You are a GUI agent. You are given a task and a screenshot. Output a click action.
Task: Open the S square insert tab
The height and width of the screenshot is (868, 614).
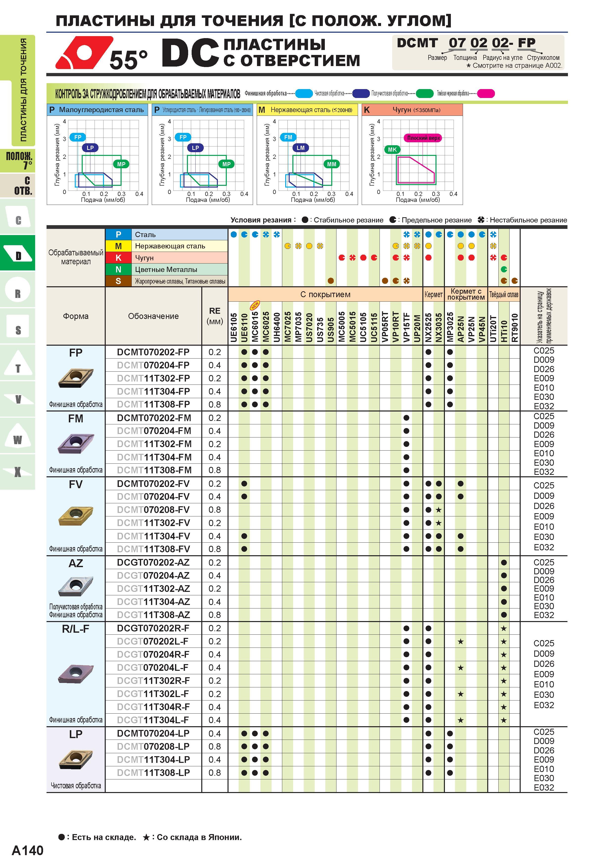pyautogui.click(x=17, y=326)
